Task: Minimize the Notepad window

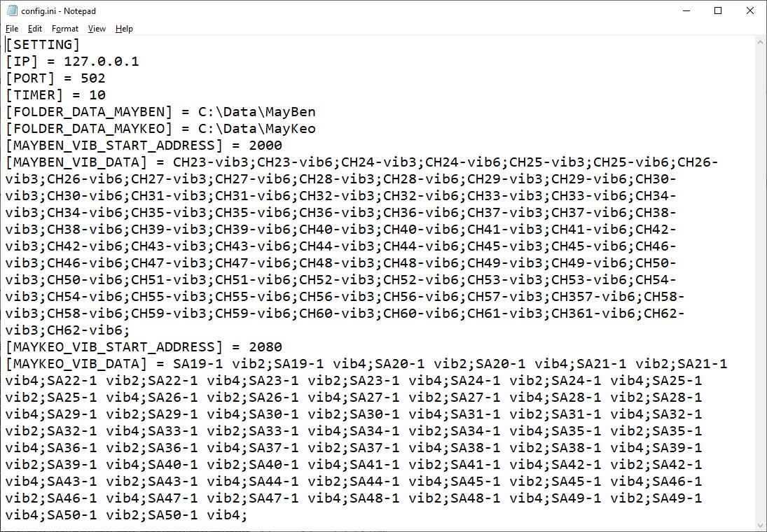Action: 685,10
